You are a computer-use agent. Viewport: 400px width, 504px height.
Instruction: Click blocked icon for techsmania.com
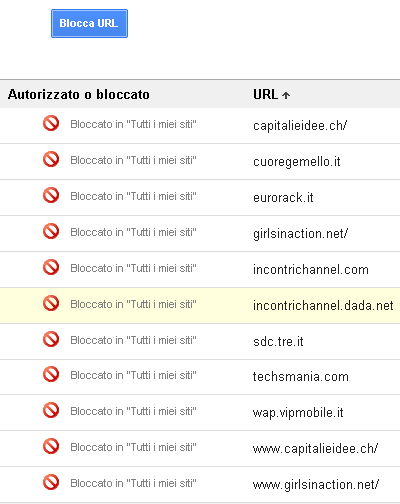tap(51, 374)
